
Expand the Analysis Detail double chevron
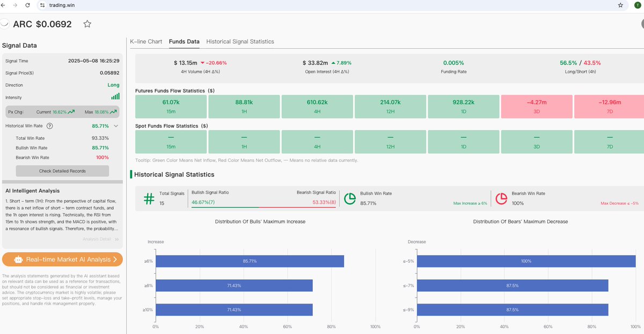(117, 240)
